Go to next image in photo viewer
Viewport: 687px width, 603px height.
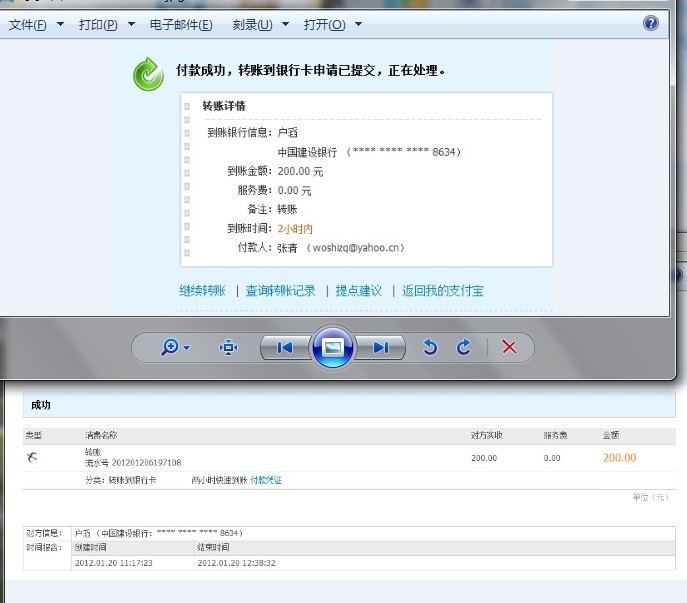(380, 348)
